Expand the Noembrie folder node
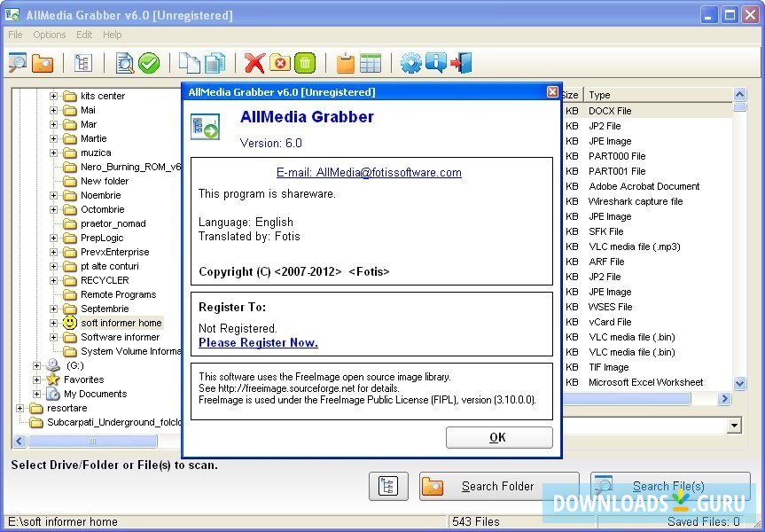This screenshot has width=765, height=532. click(x=54, y=195)
